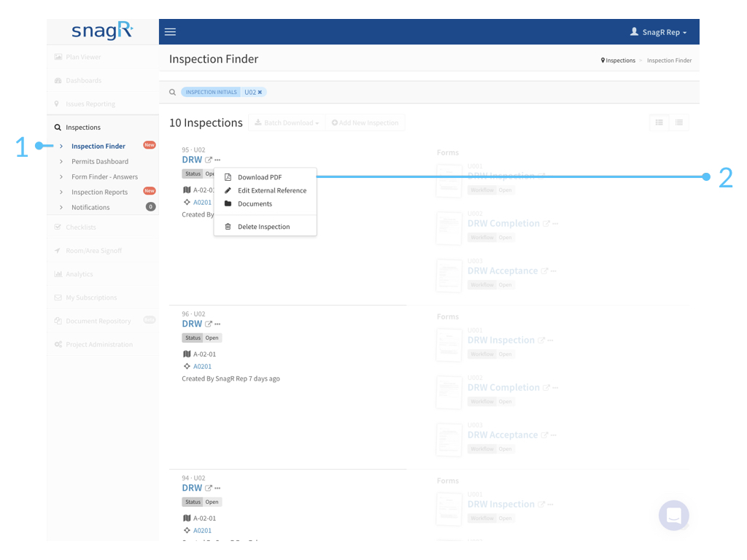Open inspection 94 DRW external link icon

pos(208,489)
